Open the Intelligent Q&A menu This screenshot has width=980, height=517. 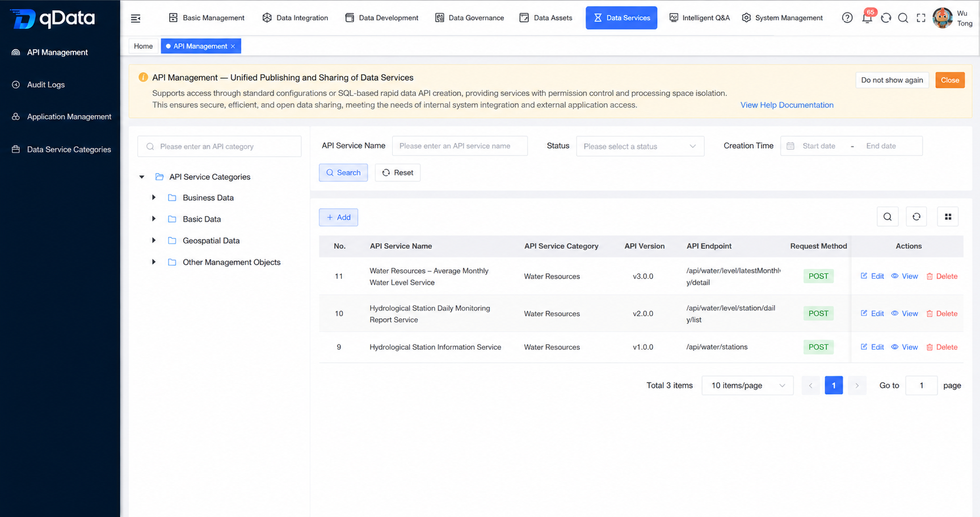pyautogui.click(x=699, y=18)
